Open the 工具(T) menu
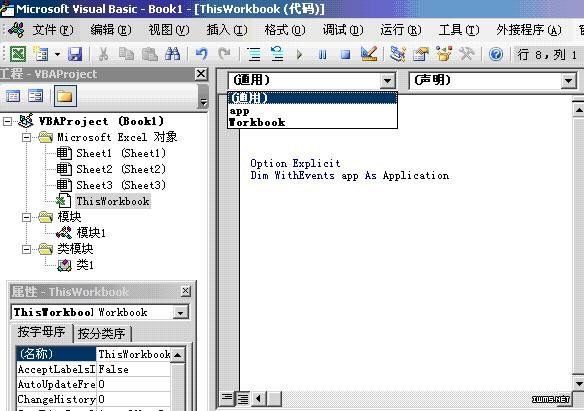Image resolution: width=584 pixels, height=411 pixels. pyautogui.click(x=459, y=30)
